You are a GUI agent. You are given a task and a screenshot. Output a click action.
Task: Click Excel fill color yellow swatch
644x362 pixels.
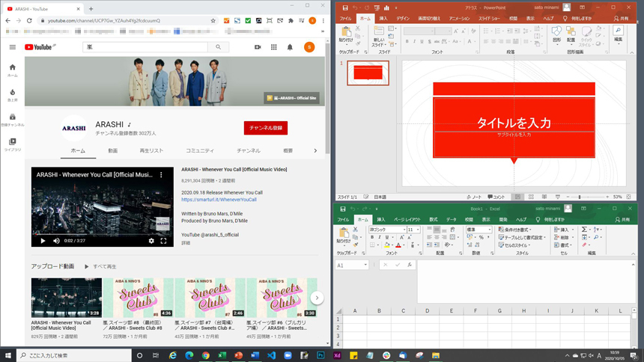pyautogui.click(x=386, y=245)
